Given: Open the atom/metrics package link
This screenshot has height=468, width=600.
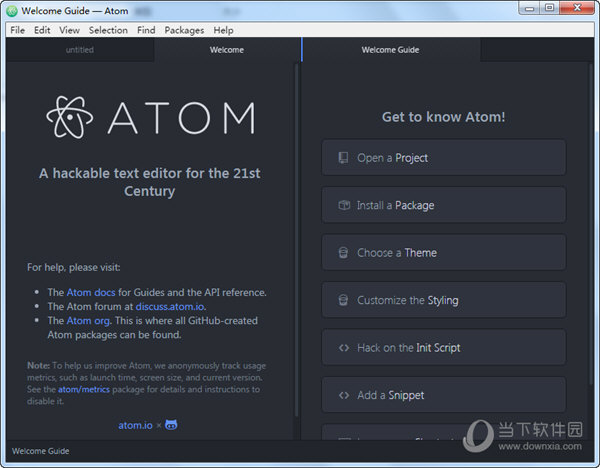Looking at the screenshot, I should tap(84, 389).
